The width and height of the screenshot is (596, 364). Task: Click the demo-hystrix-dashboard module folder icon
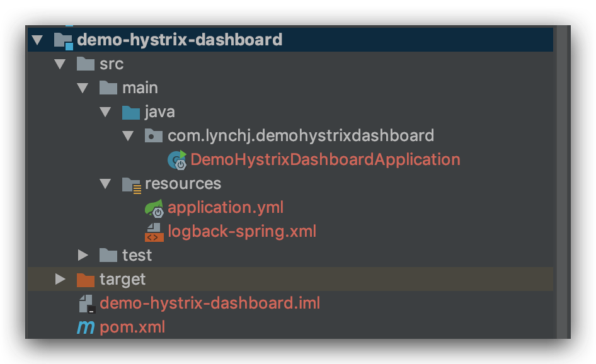[64, 40]
